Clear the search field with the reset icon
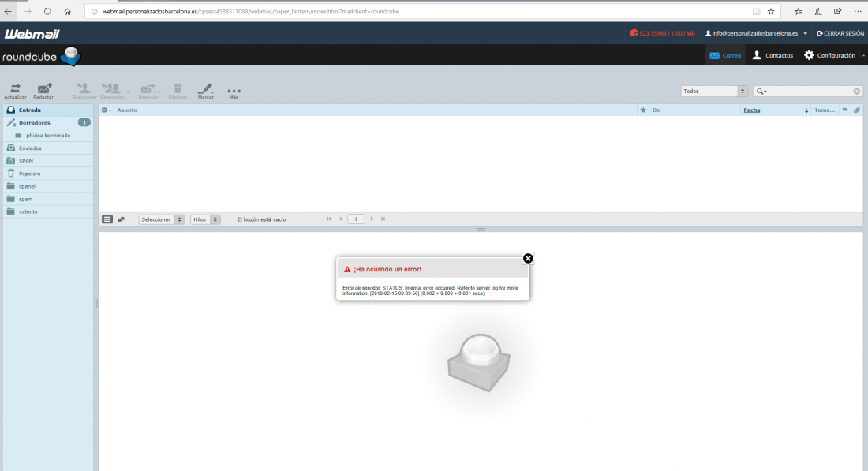This screenshot has height=471, width=868. pyautogui.click(x=856, y=92)
